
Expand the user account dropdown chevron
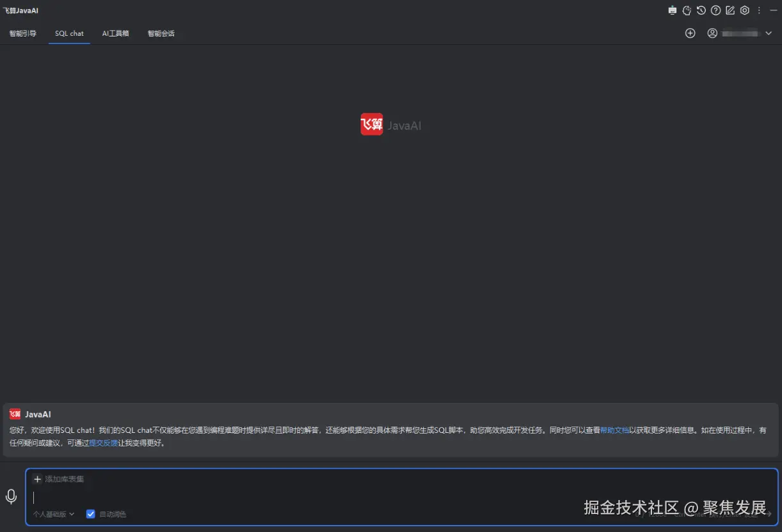click(769, 33)
